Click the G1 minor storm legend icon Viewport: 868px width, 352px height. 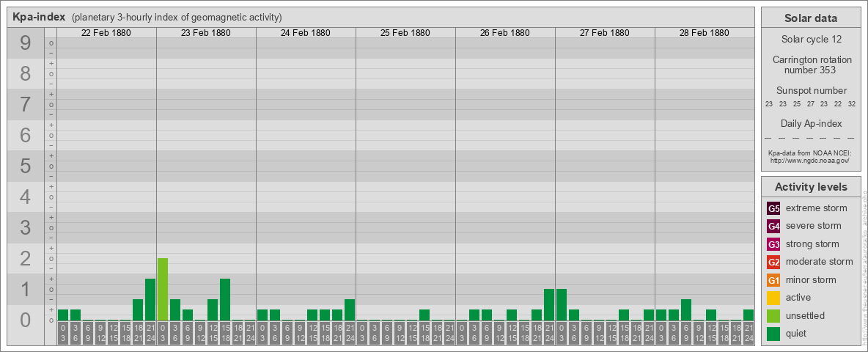pos(773,280)
